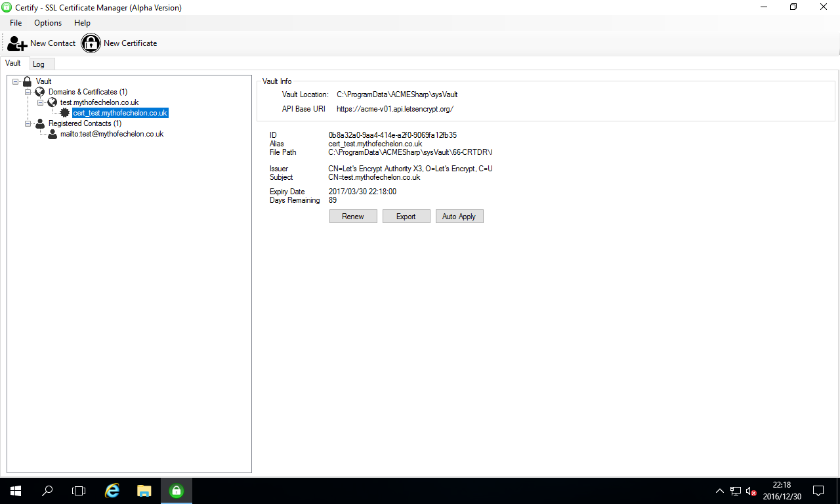Click the Domains & Certificates globe icon
The height and width of the screenshot is (504, 840).
pyautogui.click(x=40, y=92)
